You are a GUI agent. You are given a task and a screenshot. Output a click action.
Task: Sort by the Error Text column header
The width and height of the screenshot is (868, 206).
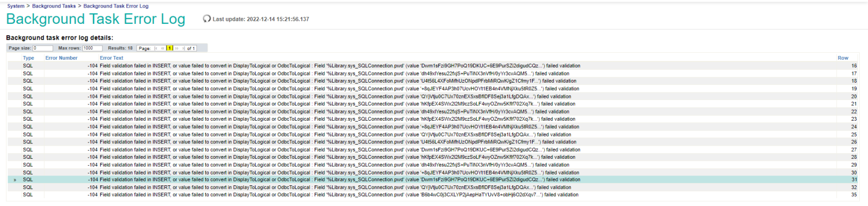(x=111, y=58)
